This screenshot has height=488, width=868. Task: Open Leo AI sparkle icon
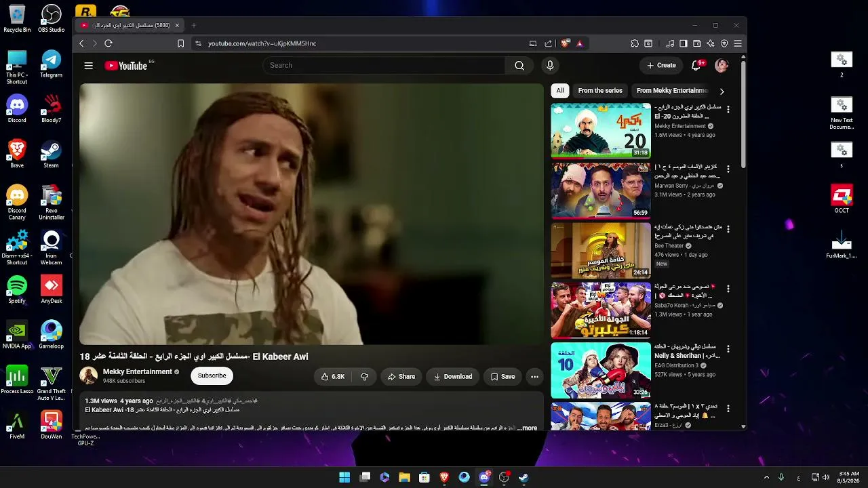click(711, 43)
